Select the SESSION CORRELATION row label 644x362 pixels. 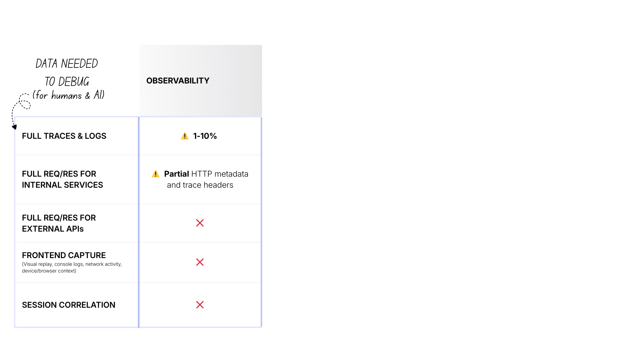[x=68, y=305]
